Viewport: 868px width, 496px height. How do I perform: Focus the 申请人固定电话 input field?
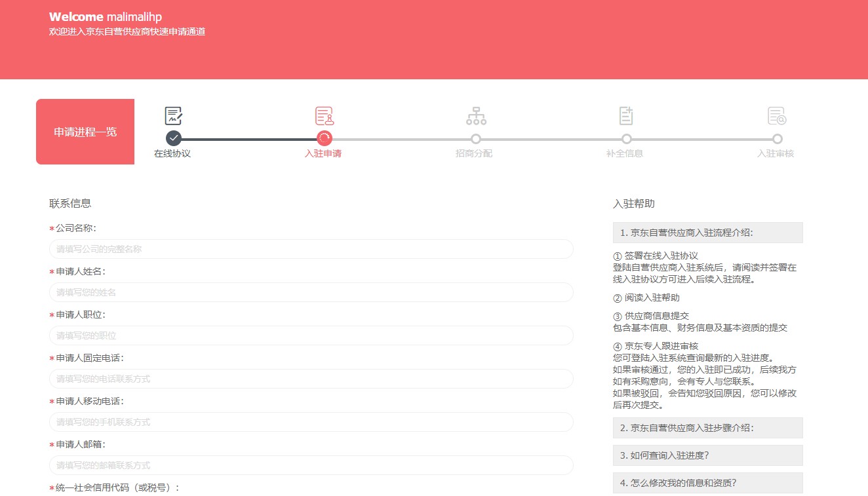tap(311, 379)
